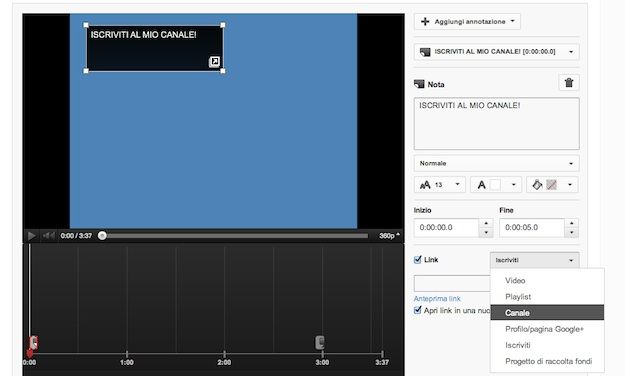The width and height of the screenshot is (625, 376).
Task: Open the font size selector showing 13
Action: click(440, 185)
